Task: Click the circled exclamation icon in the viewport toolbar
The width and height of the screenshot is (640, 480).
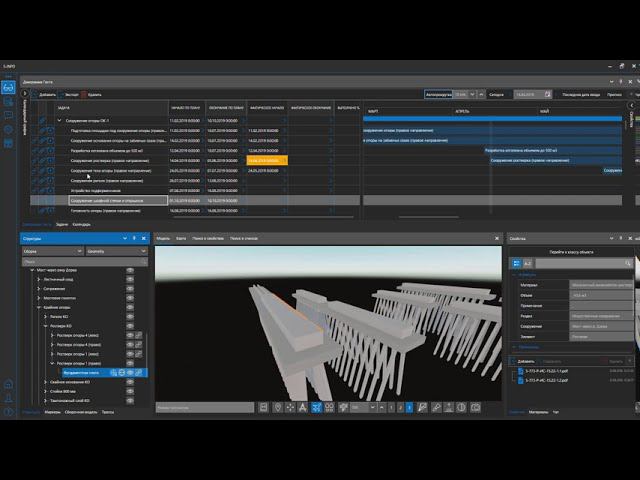Action: pos(461,407)
